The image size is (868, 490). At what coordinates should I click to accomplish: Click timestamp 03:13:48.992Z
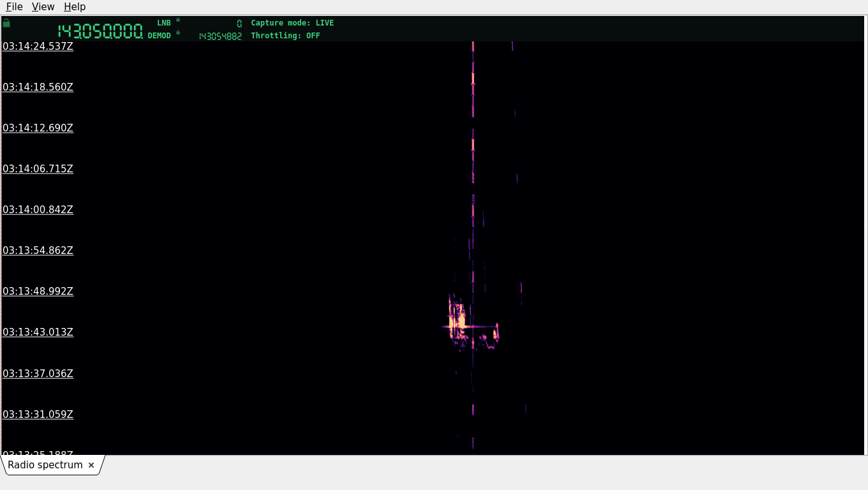(38, 291)
